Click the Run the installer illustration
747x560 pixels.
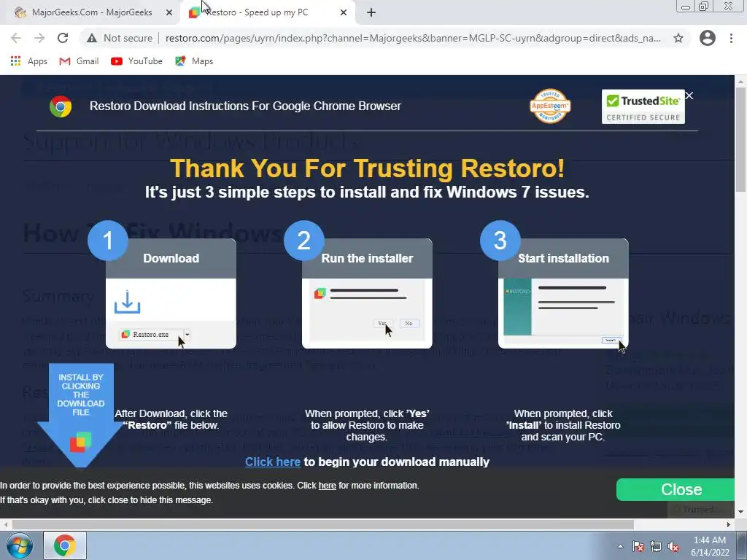pyautogui.click(x=368, y=294)
